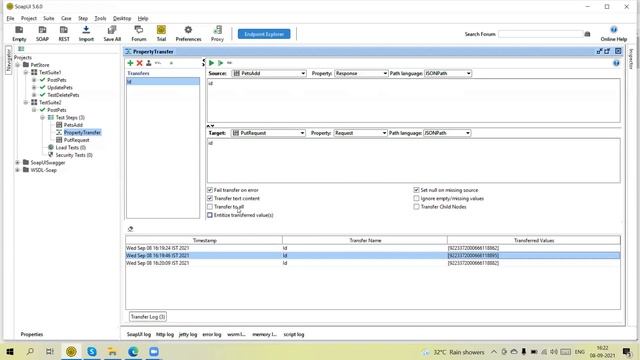This screenshot has width=640, height=360.
Task: Clone the selected property transfer icon
Action: (x=149, y=63)
